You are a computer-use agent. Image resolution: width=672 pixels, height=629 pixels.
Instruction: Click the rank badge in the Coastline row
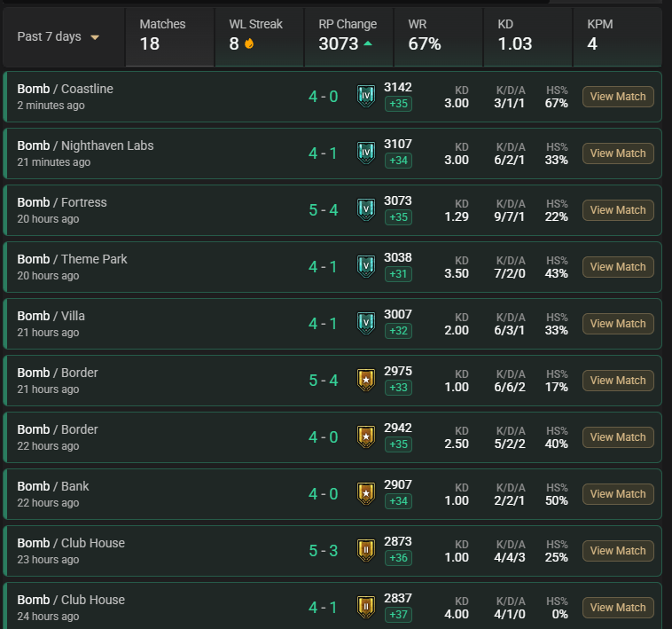click(x=366, y=97)
